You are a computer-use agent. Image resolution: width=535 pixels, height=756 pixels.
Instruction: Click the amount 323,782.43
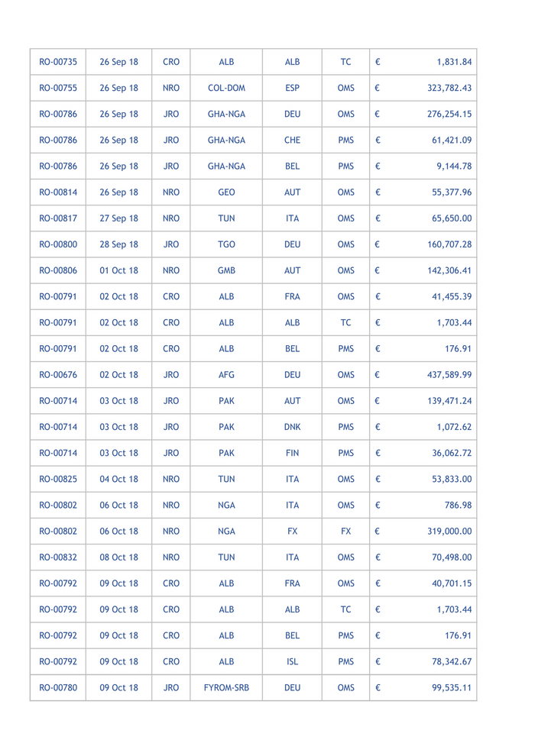pyautogui.click(x=449, y=88)
